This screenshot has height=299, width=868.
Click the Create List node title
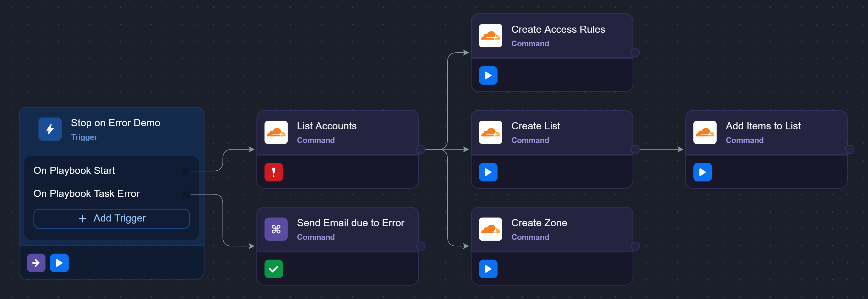(535, 126)
